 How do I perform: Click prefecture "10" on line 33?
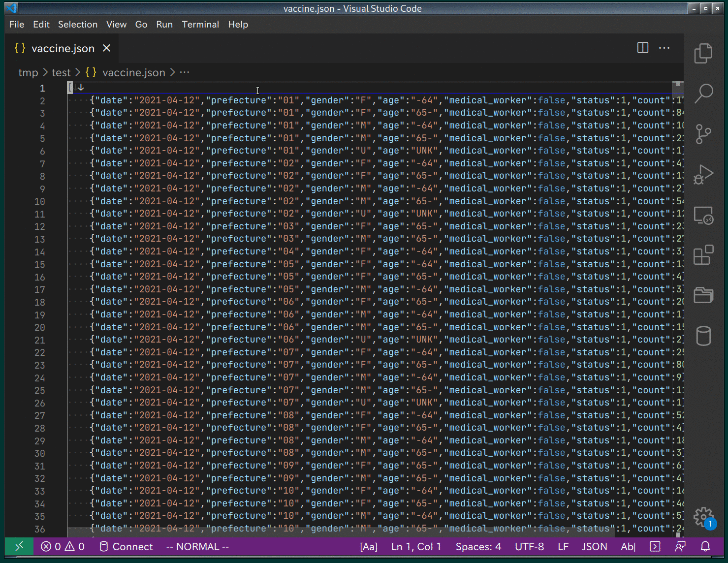click(x=288, y=491)
